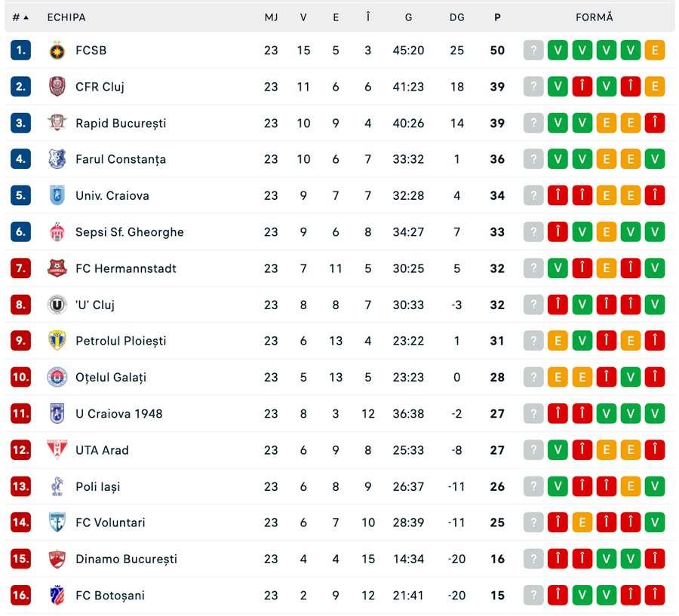Open the Univ. Craiova team page
This screenshot has height=616, width=679.
coord(112,195)
